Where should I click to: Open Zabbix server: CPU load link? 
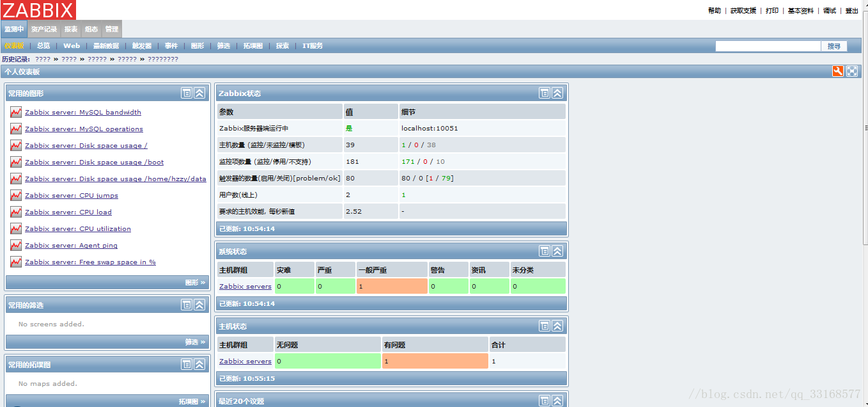point(68,212)
